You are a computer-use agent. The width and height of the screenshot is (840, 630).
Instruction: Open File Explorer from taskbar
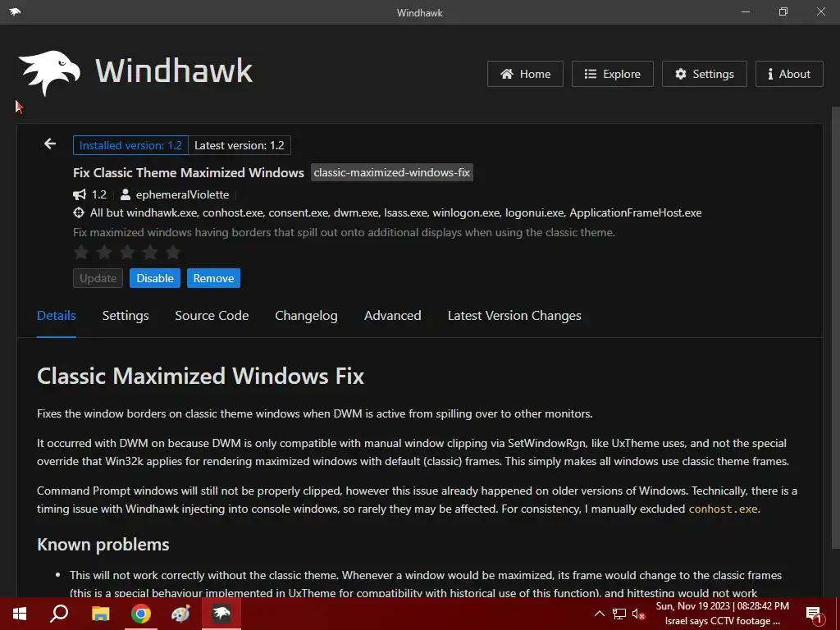click(x=100, y=614)
